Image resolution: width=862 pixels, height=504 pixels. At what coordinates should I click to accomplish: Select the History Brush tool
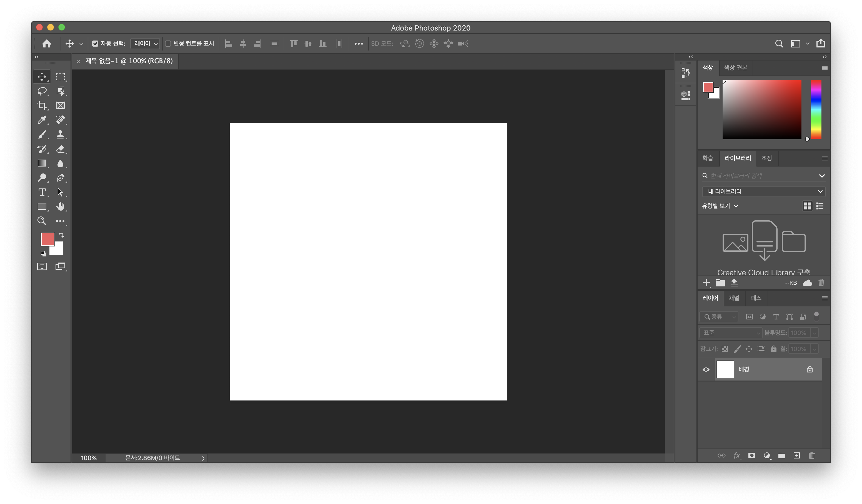tap(42, 149)
